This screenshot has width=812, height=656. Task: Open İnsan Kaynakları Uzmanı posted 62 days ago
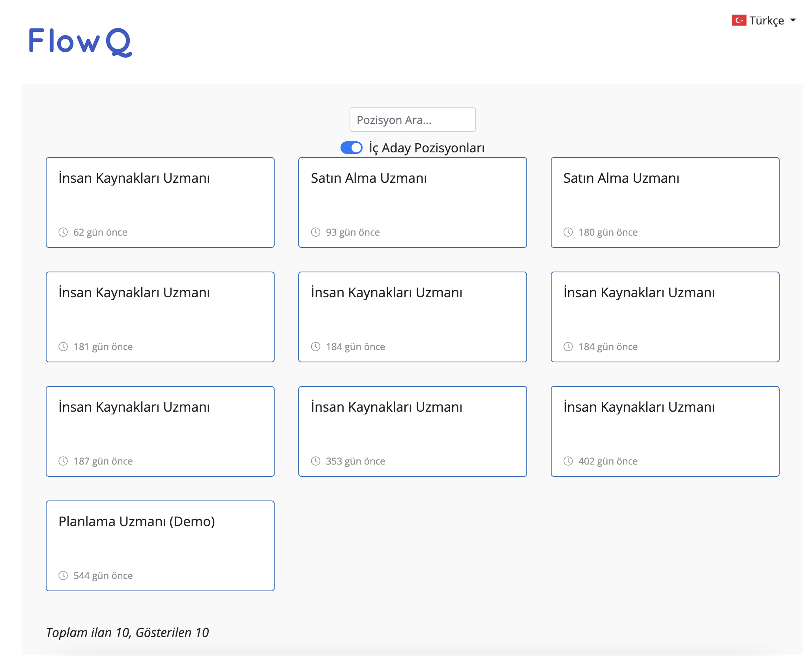coord(160,202)
